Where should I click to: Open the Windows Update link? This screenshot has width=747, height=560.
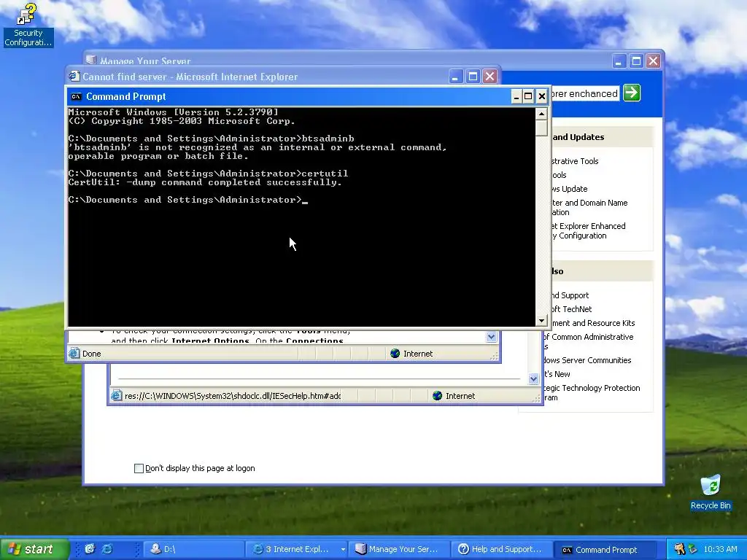click(x=569, y=189)
